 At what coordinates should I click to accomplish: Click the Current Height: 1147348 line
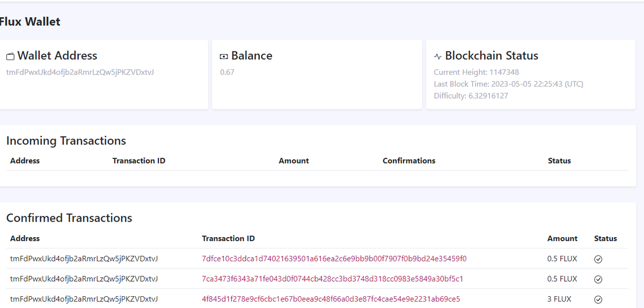pos(476,72)
